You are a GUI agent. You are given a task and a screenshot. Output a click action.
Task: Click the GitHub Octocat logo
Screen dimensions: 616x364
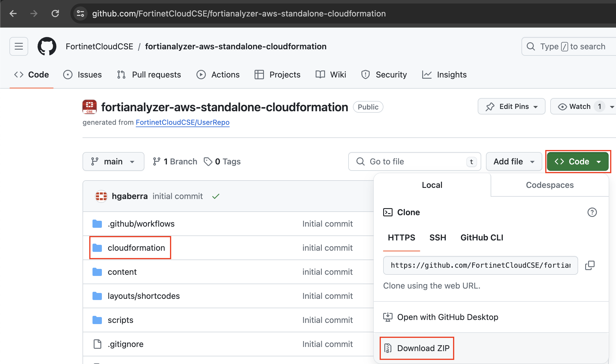[47, 46]
